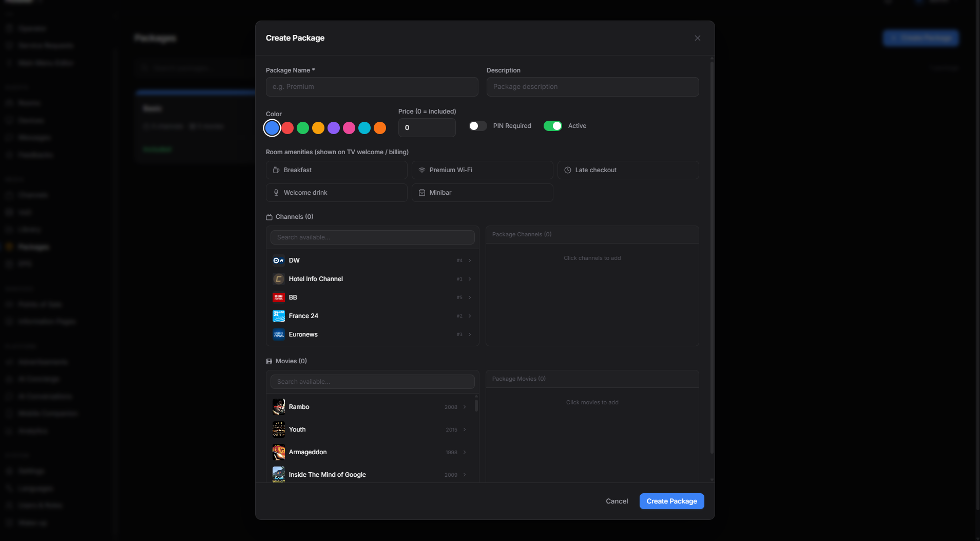Pick the purple color swatch
This screenshot has width=980, height=541.
tap(334, 128)
